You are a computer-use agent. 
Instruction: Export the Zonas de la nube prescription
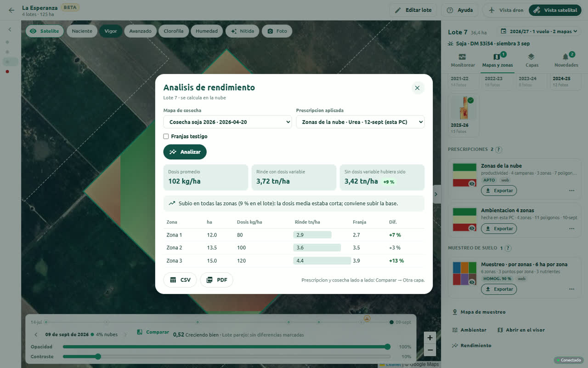[499, 190]
